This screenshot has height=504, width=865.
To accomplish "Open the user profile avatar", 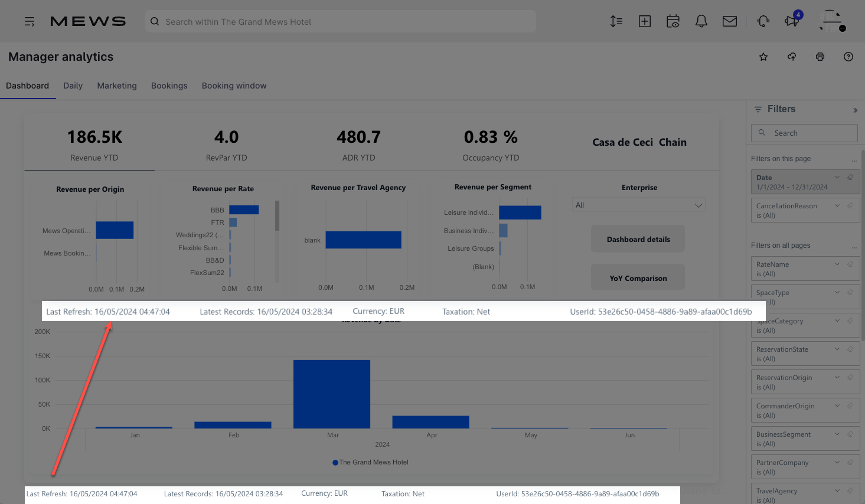I will pos(832,21).
